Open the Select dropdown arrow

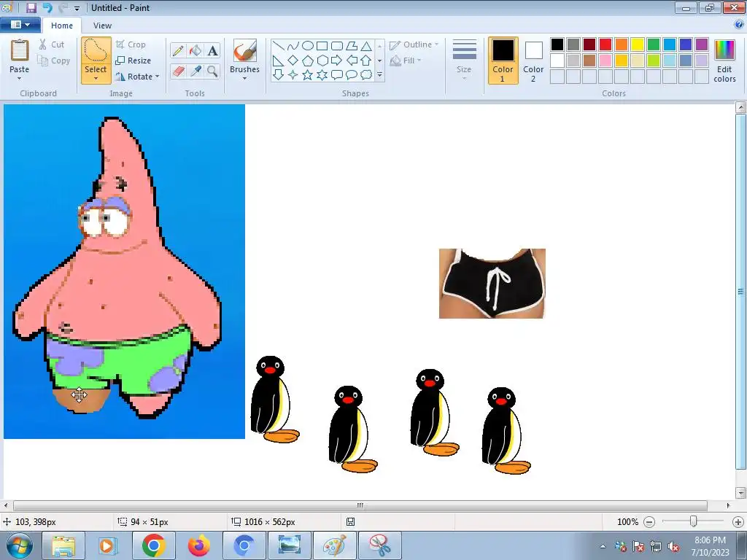pos(96,79)
